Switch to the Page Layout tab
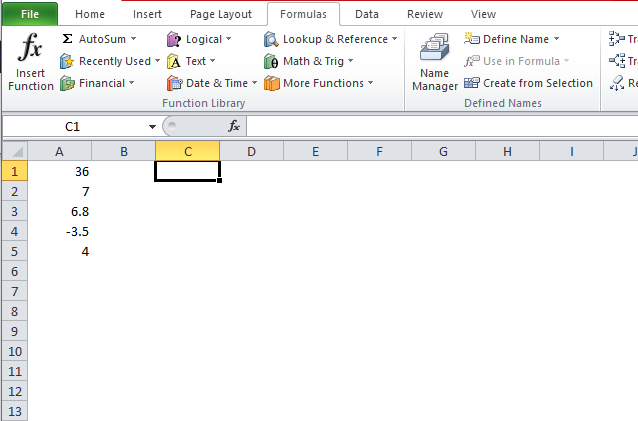This screenshot has height=421, width=638. 221,14
